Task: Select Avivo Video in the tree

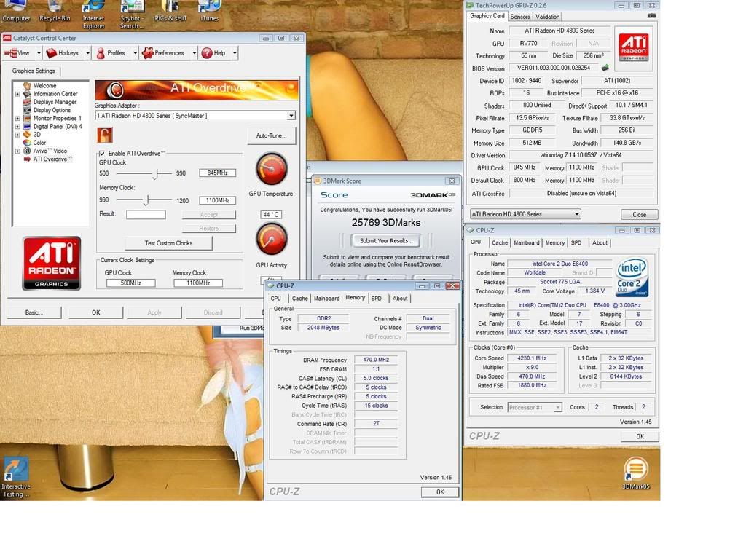Action: pos(50,151)
